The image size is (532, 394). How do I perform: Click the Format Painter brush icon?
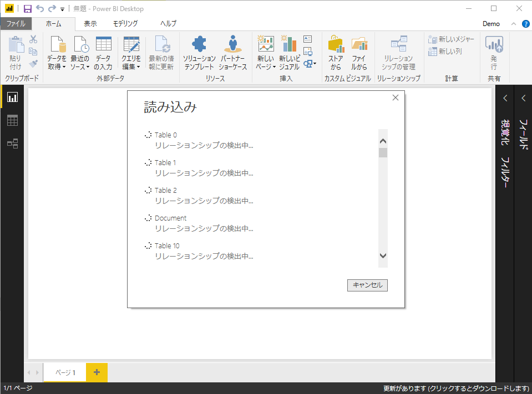[x=33, y=63]
